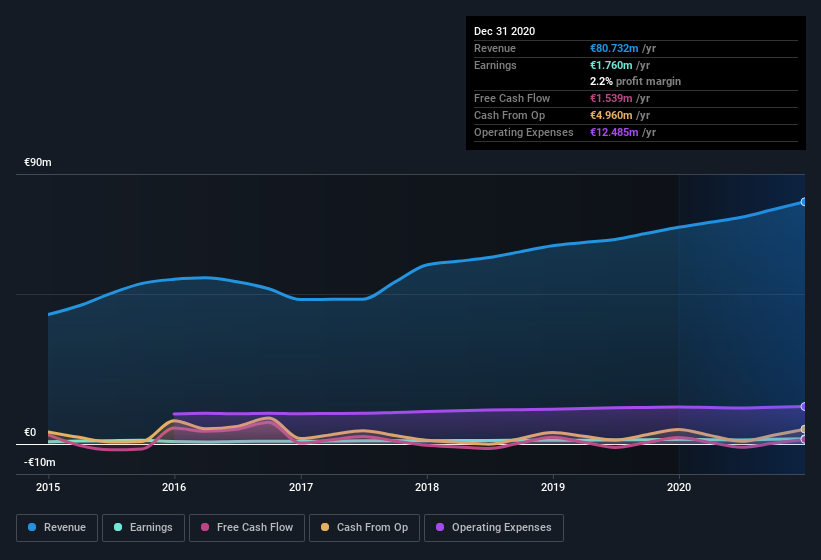Click the €0 y-axis label
This screenshot has height=560, width=821.
[x=30, y=432]
